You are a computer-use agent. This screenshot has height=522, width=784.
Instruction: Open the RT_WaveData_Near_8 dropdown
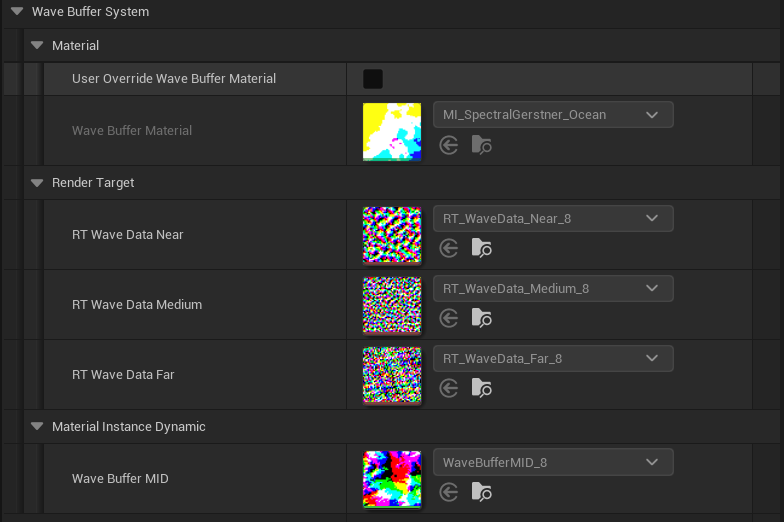[x=553, y=219]
